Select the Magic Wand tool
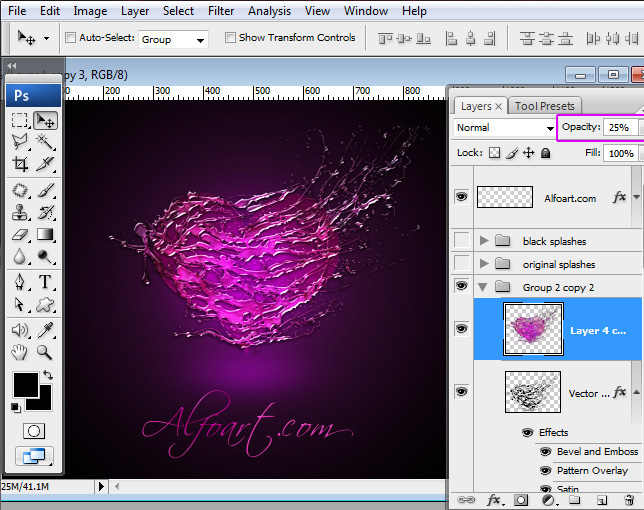This screenshot has height=510, width=644. pyautogui.click(x=46, y=142)
